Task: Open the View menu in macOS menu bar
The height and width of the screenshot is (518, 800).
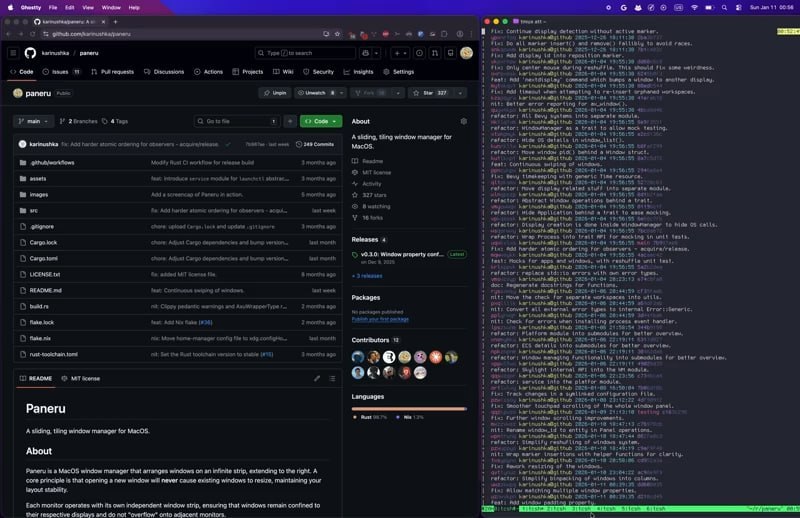Action: coord(88,8)
